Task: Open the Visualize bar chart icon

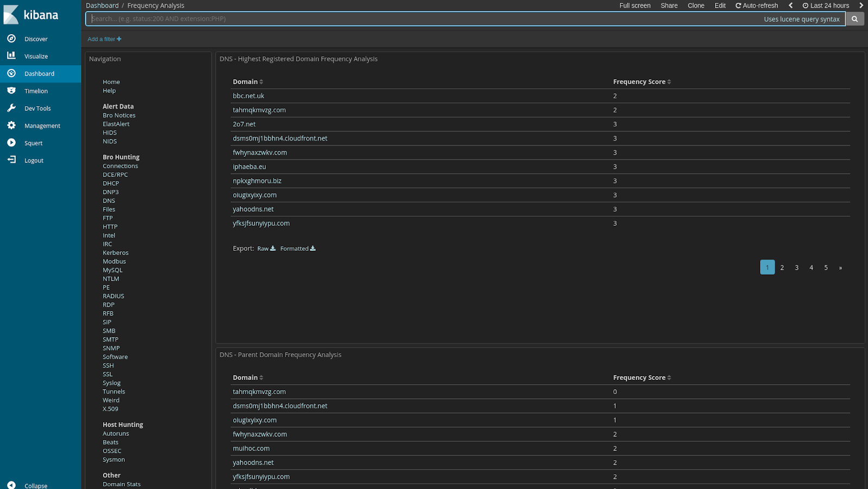Action: click(12, 56)
